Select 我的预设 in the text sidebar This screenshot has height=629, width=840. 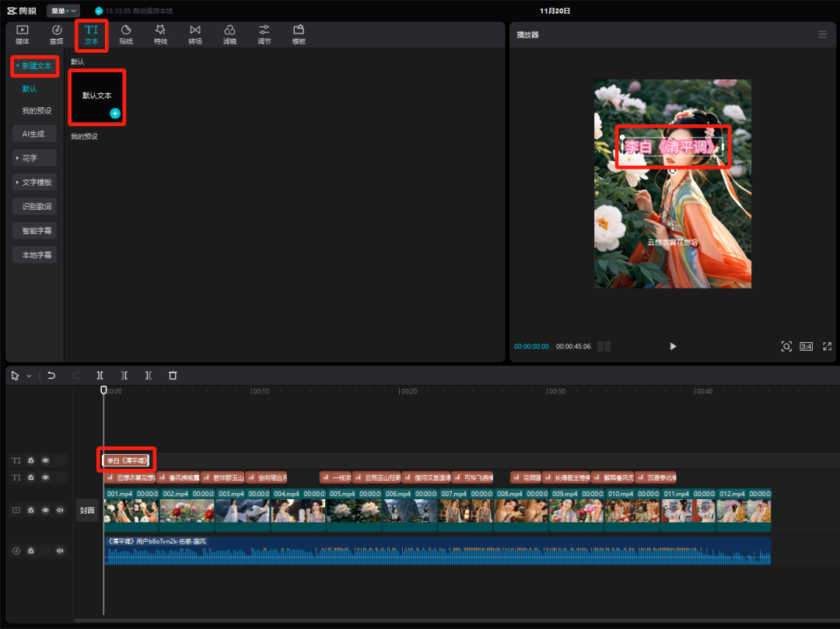(x=37, y=111)
